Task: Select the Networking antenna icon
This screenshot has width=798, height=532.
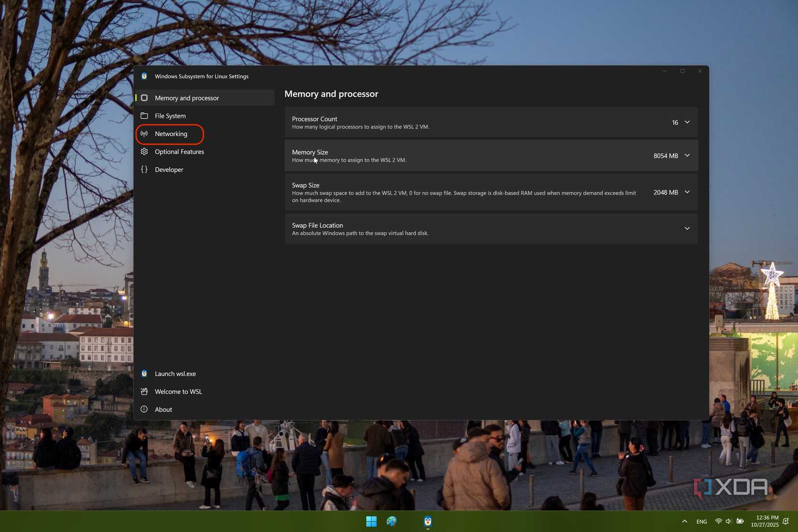Action: [x=144, y=134]
